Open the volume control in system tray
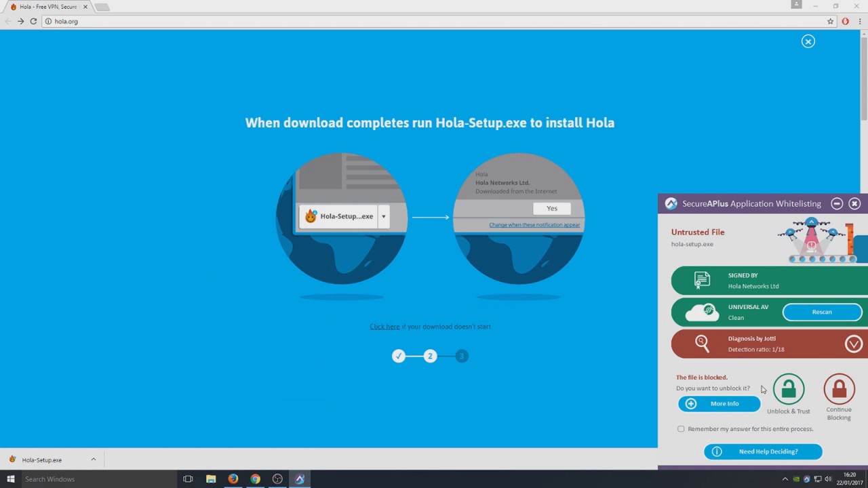Screen dimensions: 868x488 tap(827, 479)
